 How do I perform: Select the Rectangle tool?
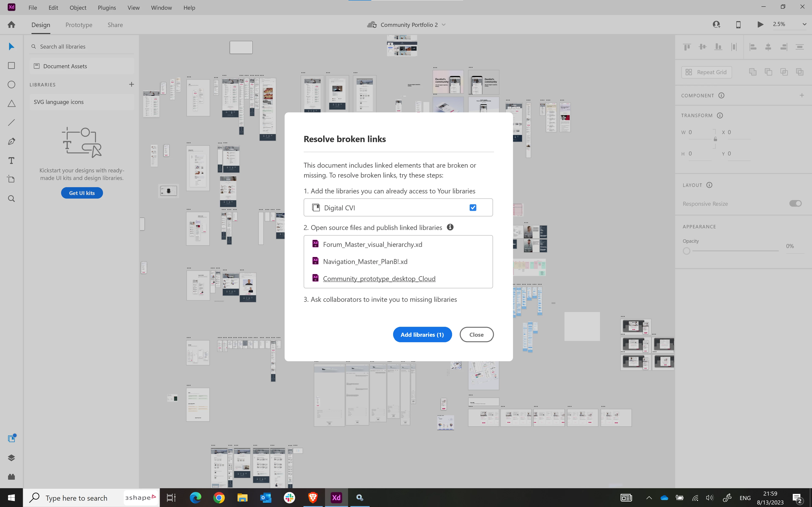11,66
